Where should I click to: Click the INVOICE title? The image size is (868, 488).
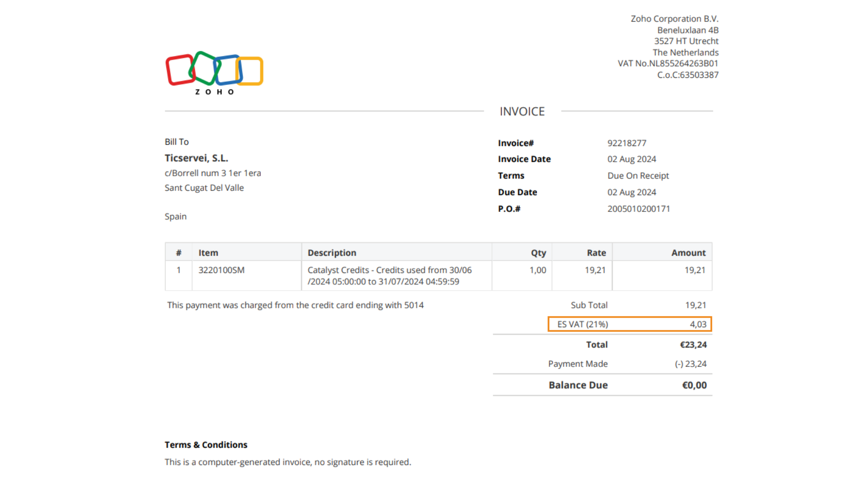coord(522,112)
